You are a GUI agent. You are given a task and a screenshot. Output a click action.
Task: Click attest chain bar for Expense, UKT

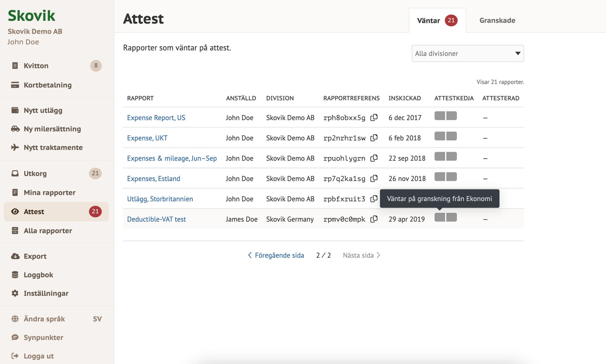click(445, 136)
